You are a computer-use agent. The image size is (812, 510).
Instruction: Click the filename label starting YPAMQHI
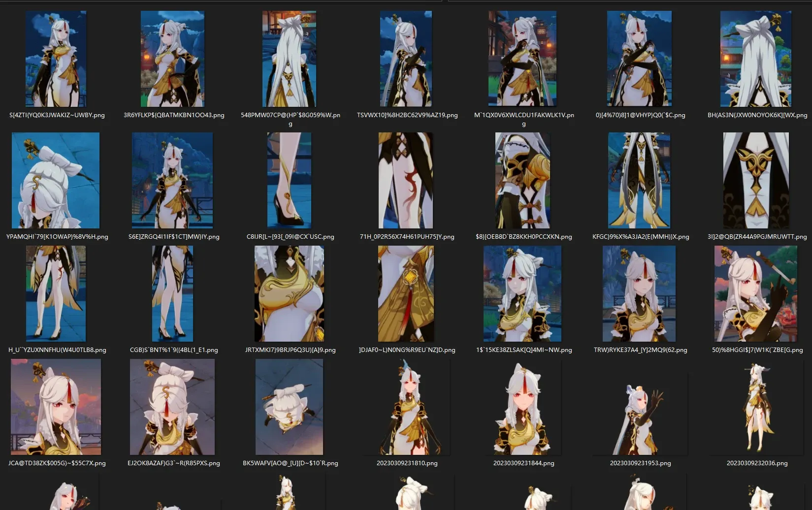[x=57, y=237]
